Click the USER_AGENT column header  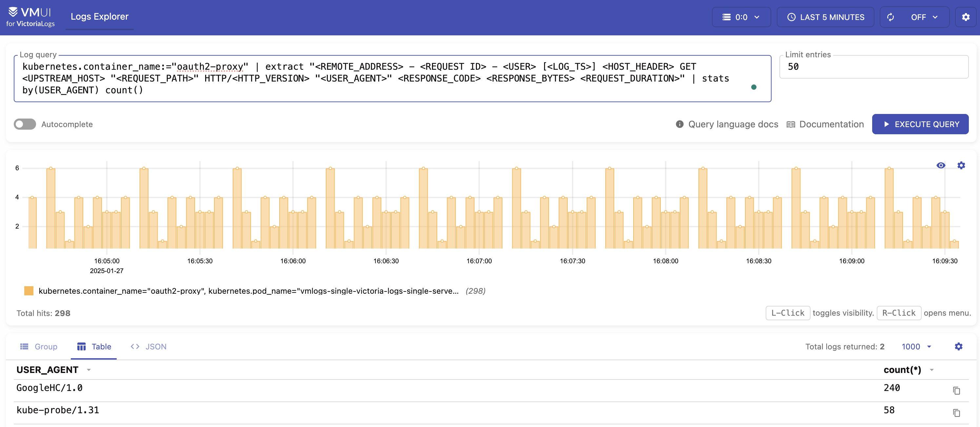(47, 370)
